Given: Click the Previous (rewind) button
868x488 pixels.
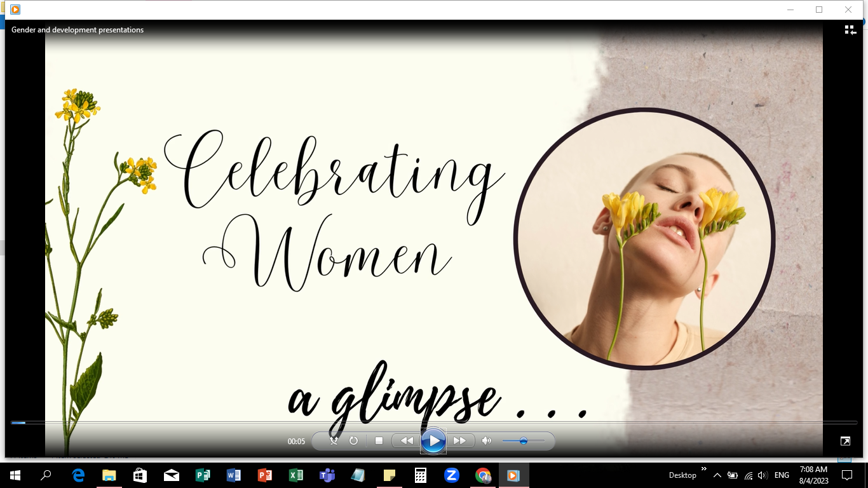Looking at the screenshot, I should point(407,440).
